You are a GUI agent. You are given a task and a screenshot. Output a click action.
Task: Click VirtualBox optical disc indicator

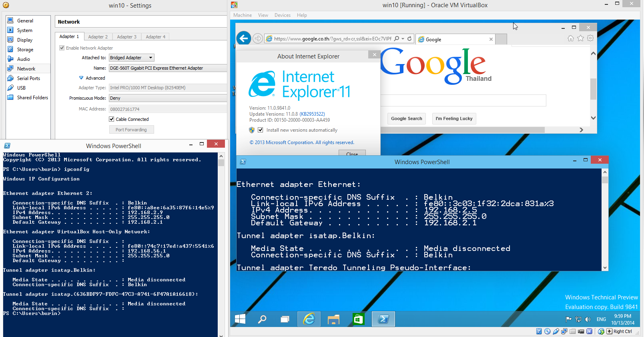coord(548,331)
